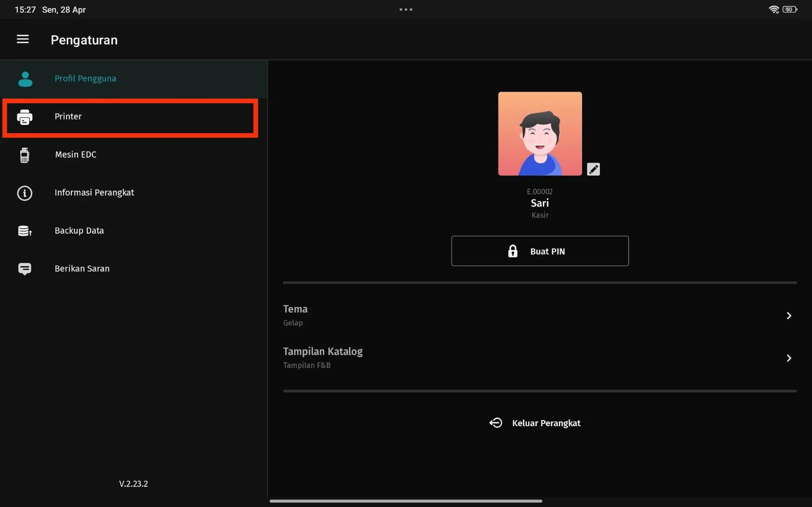
Task: Click the Profil Pengguna person icon
Action: (25, 79)
